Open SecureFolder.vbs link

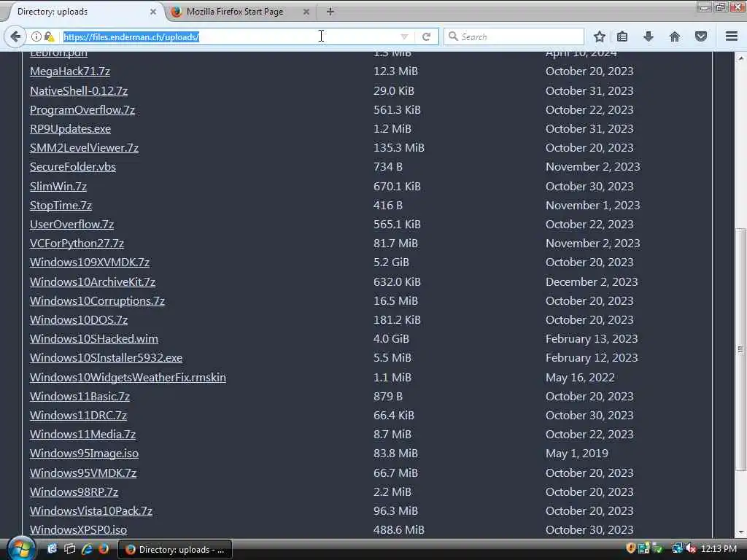point(73,167)
